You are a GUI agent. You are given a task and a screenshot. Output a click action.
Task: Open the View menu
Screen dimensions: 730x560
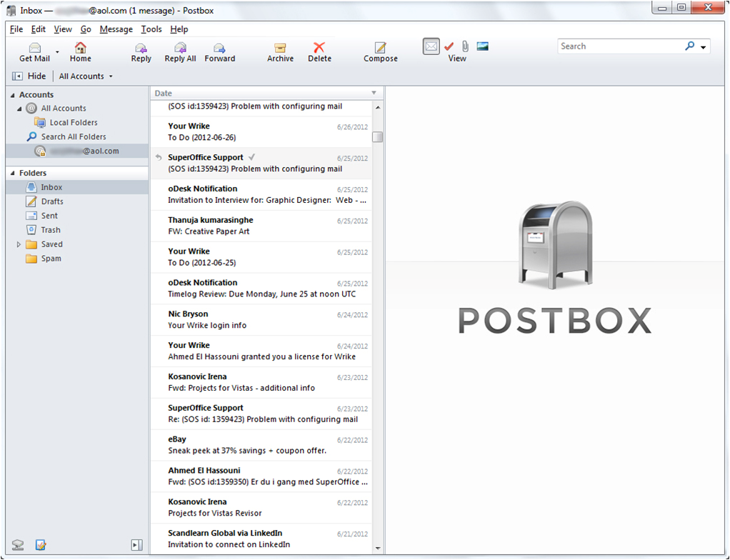[63, 29]
